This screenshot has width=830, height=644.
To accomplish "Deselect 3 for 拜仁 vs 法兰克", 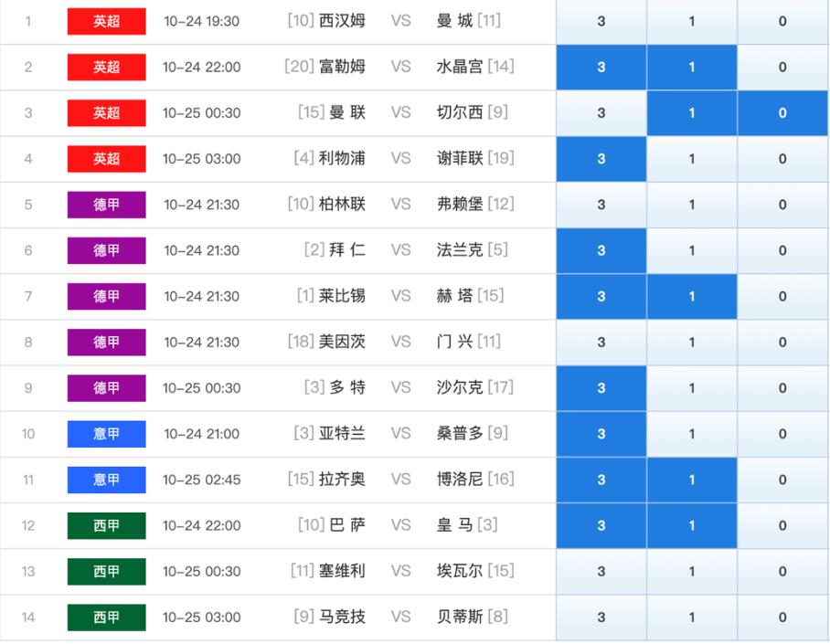I will pyautogui.click(x=601, y=251).
